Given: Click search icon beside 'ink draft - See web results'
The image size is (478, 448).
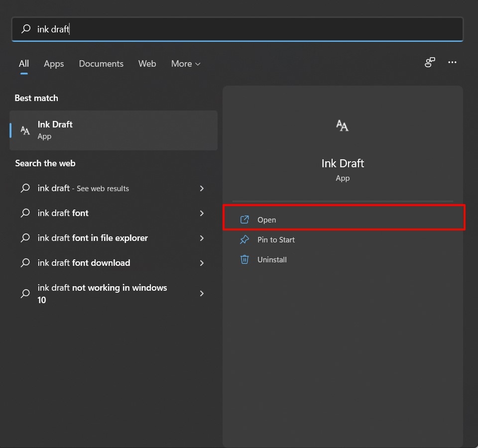Looking at the screenshot, I should 25,188.
